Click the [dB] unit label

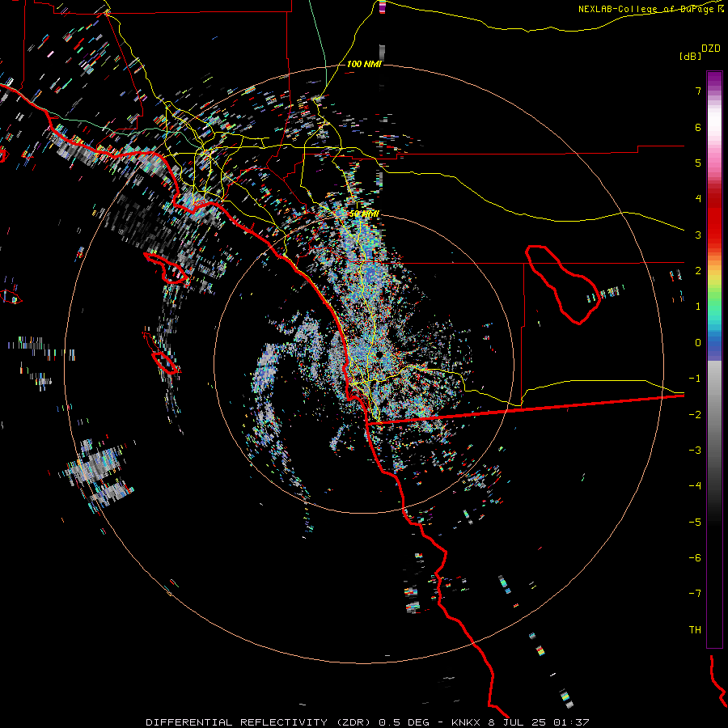click(690, 56)
